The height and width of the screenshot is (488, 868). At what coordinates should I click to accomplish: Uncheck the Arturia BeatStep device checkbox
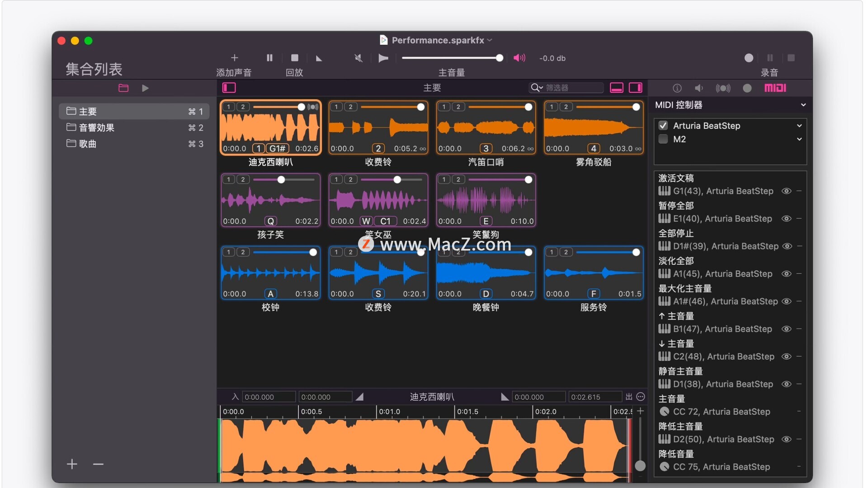click(663, 126)
